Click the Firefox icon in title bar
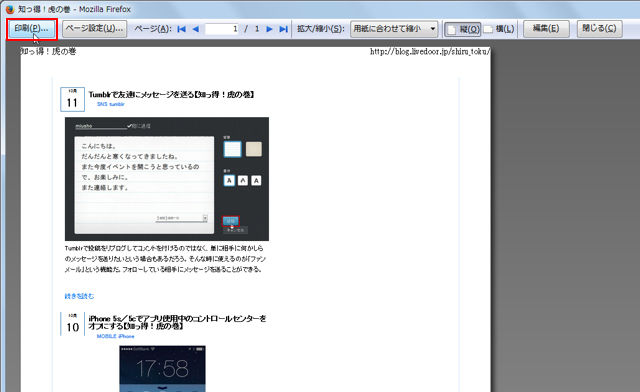 click(10, 9)
